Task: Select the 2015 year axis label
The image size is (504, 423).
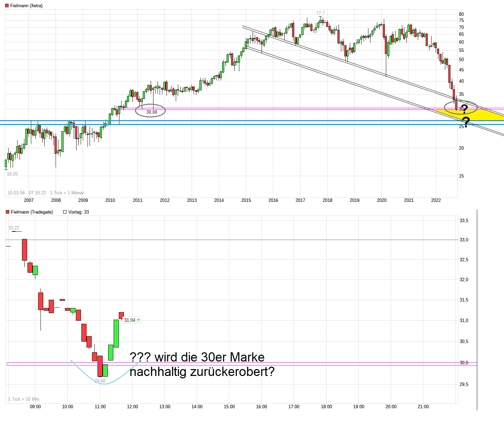Action: point(246,200)
